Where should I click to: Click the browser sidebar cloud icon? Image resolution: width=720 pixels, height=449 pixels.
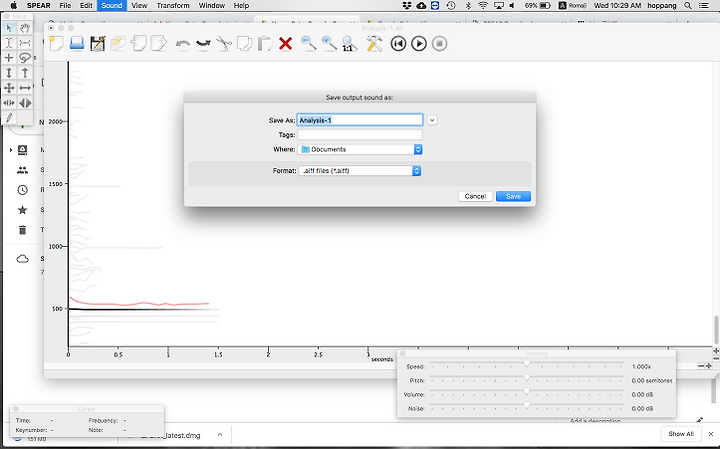tap(22, 259)
